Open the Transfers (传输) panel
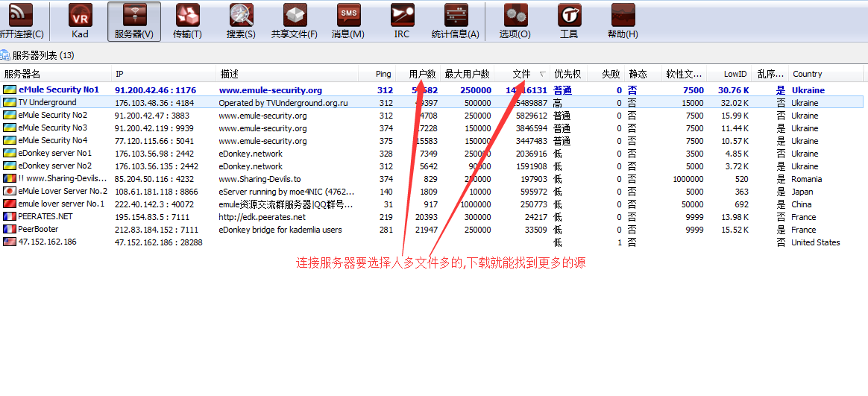Screen dimensions: 868x396 [x=188, y=22]
